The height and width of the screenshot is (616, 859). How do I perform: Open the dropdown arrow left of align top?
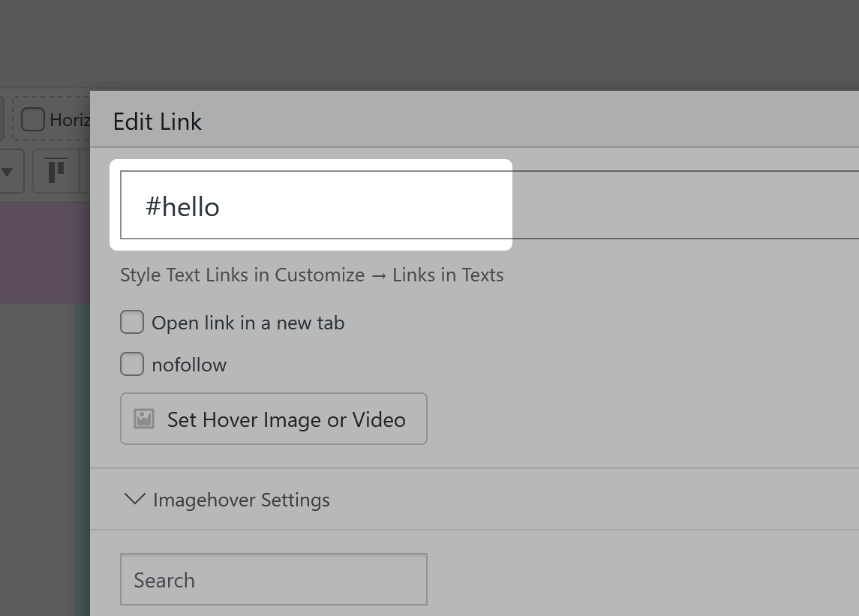(x=9, y=171)
